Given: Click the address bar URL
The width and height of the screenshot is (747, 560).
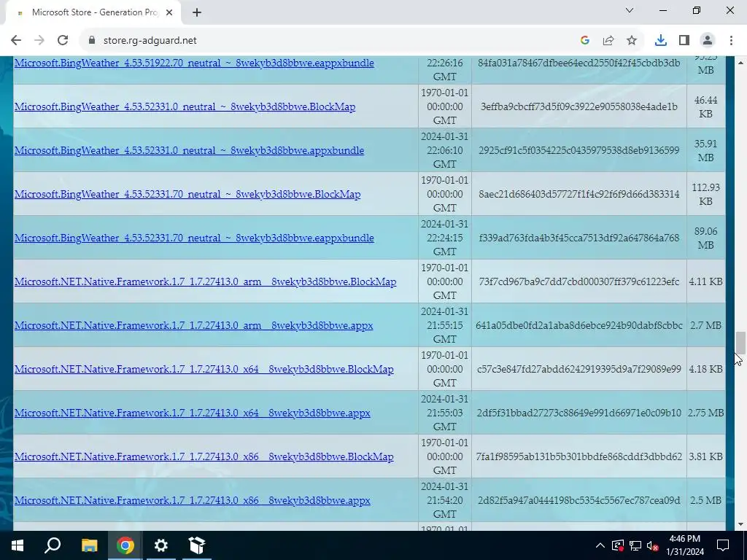Looking at the screenshot, I should [x=150, y=41].
